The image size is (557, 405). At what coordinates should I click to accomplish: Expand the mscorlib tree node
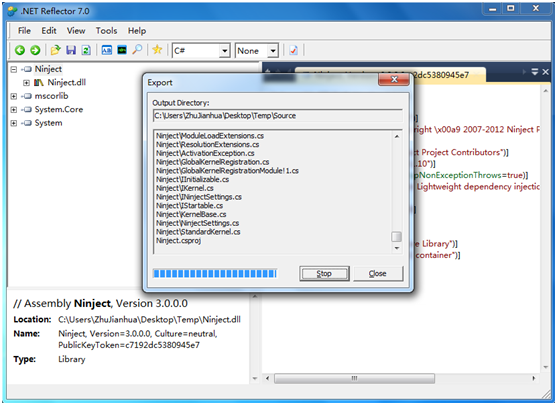pos(13,96)
